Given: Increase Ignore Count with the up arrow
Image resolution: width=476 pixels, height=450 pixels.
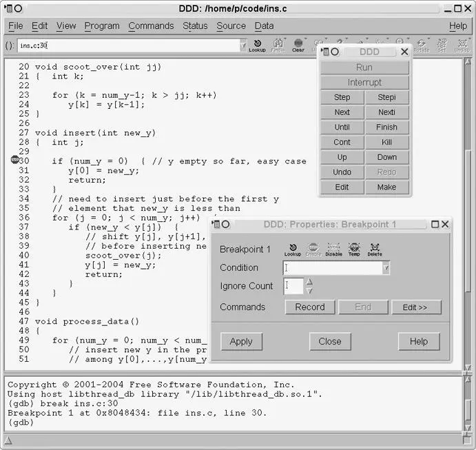Looking at the screenshot, I should pos(309,282).
